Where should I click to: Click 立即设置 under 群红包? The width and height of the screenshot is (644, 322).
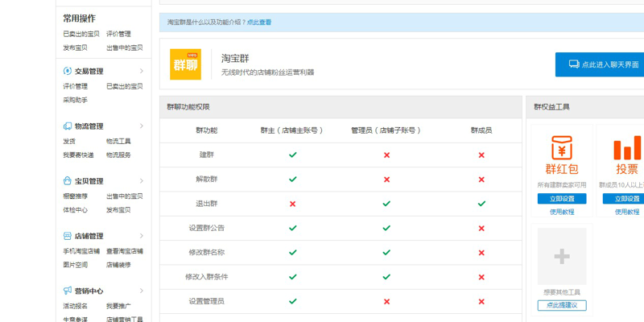tap(562, 199)
